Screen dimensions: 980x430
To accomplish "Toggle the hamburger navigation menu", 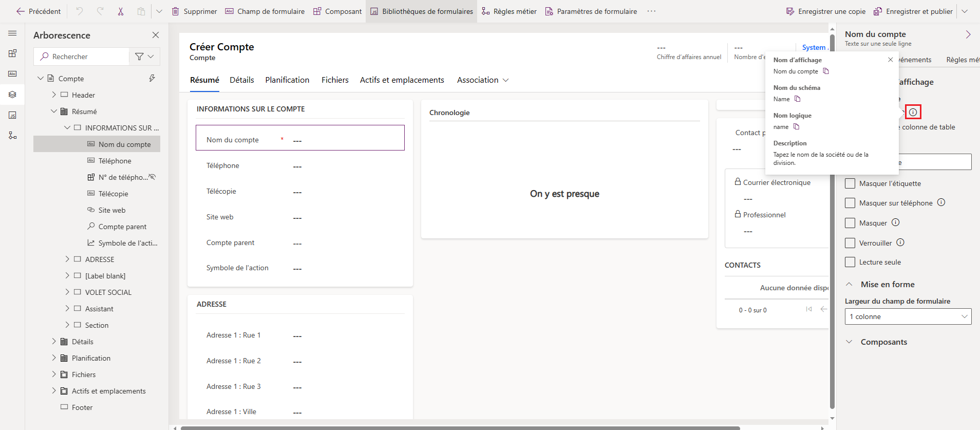I will click(12, 33).
